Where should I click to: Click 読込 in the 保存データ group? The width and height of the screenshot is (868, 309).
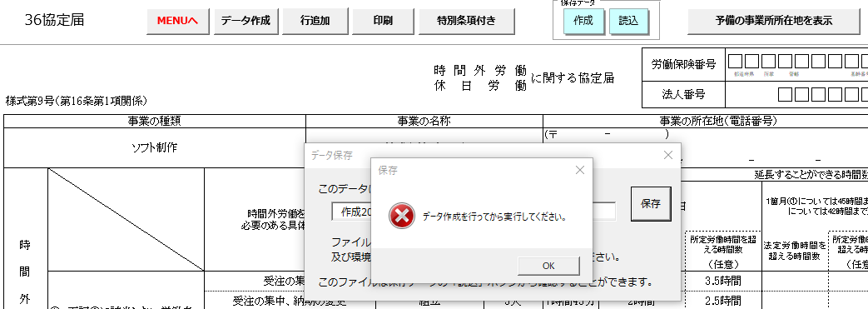(628, 21)
